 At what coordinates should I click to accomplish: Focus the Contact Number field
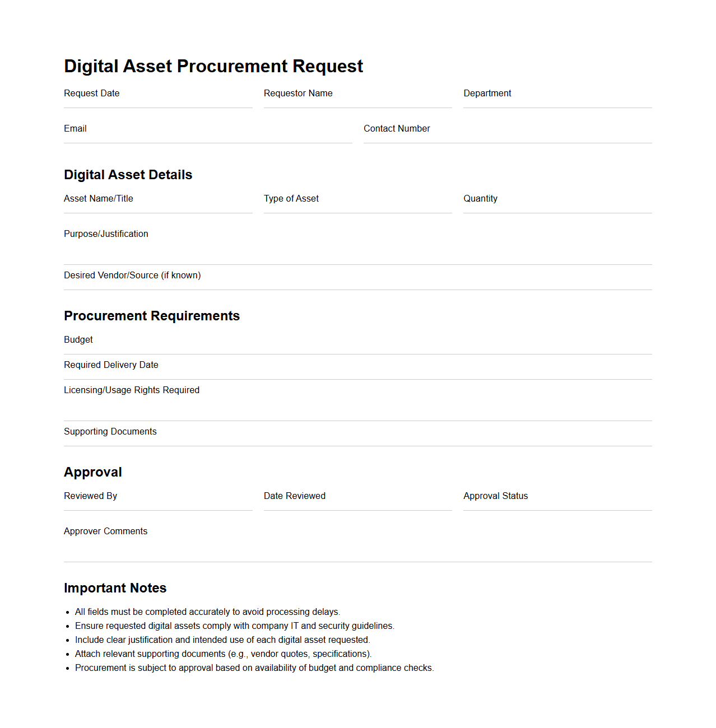coord(508,137)
